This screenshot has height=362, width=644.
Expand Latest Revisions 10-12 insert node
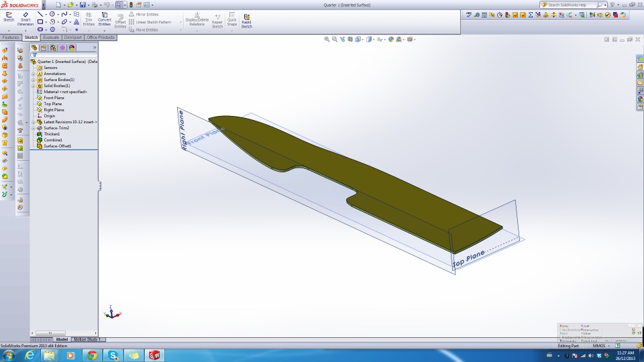click(x=34, y=122)
